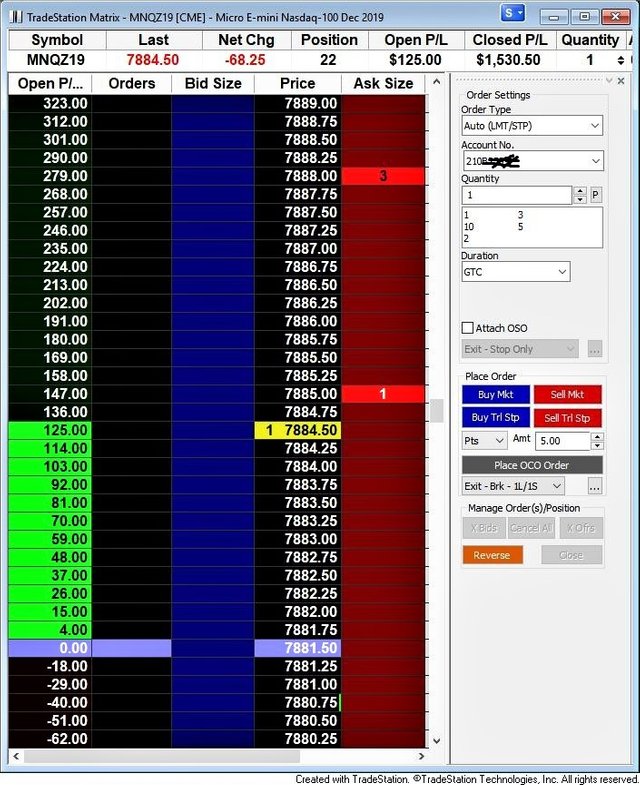The image size is (640, 785).
Task: Click the horizontal scrollbar thumb
Action: (162, 756)
